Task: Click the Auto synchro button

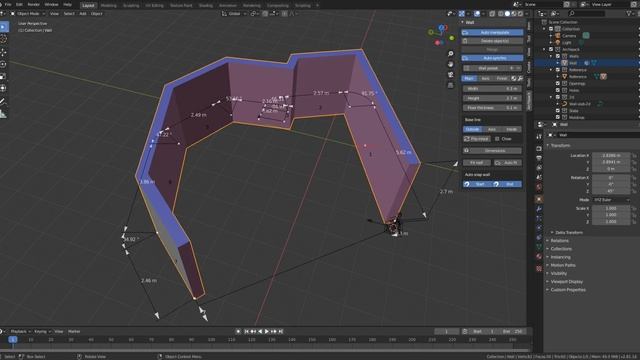Action: pos(492,58)
